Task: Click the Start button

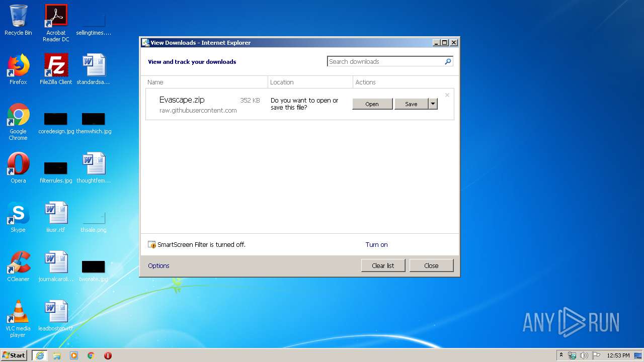Action: pyautogui.click(x=14, y=355)
